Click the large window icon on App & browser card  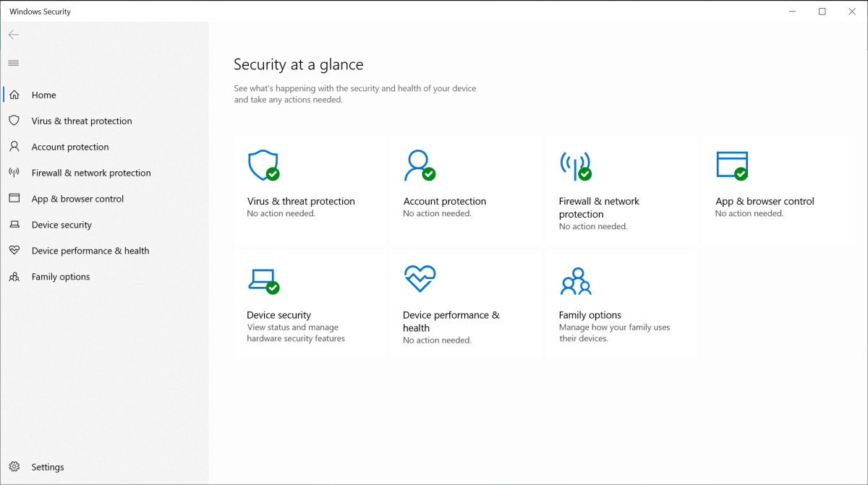(x=732, y=166)
